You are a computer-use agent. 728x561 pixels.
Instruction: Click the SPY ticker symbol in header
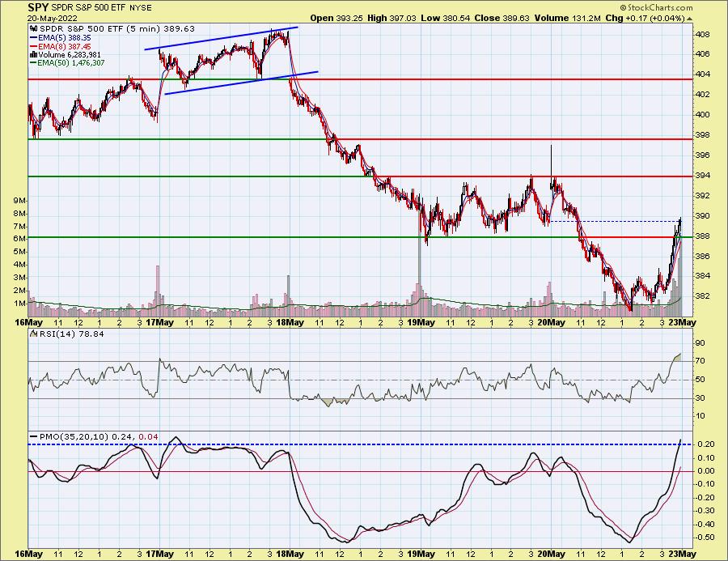(x=39, y=7)
